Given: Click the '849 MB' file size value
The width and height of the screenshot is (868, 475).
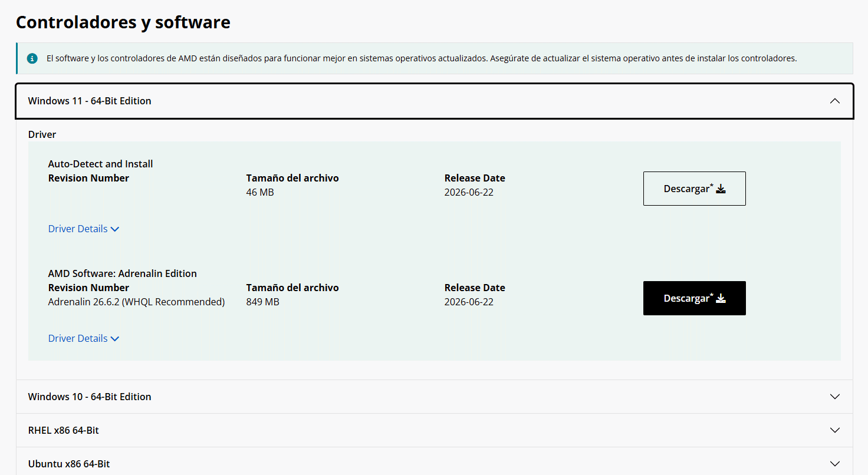Looking at the screenshot, I should tap(263, 302).
